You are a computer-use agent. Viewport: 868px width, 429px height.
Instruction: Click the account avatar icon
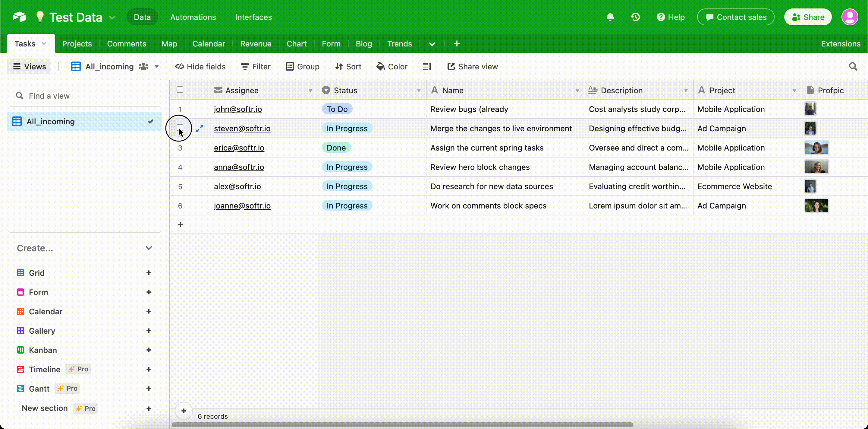[850, 17]
